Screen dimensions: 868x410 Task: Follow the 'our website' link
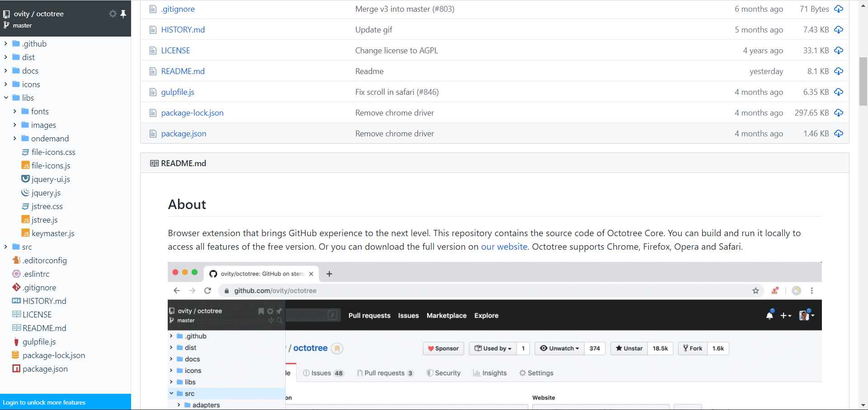coord(504,247)
